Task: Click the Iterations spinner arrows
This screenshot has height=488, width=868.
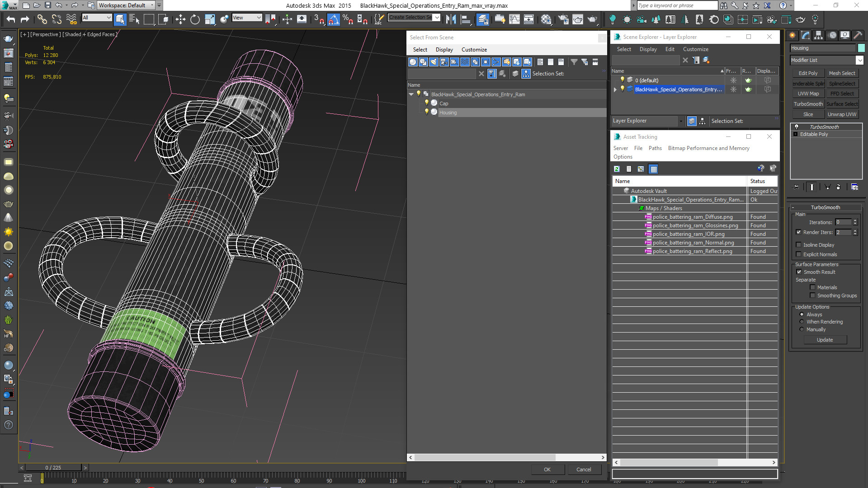Action: (x=855, y=222)
